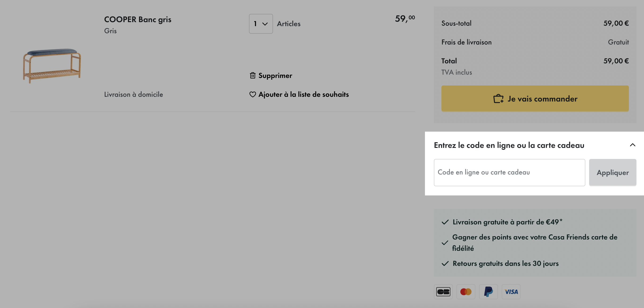This screenshot has height=308, width=644.
Task: Click the Retours gratuits dans les 30 jours text
Action: pos(505,263)
